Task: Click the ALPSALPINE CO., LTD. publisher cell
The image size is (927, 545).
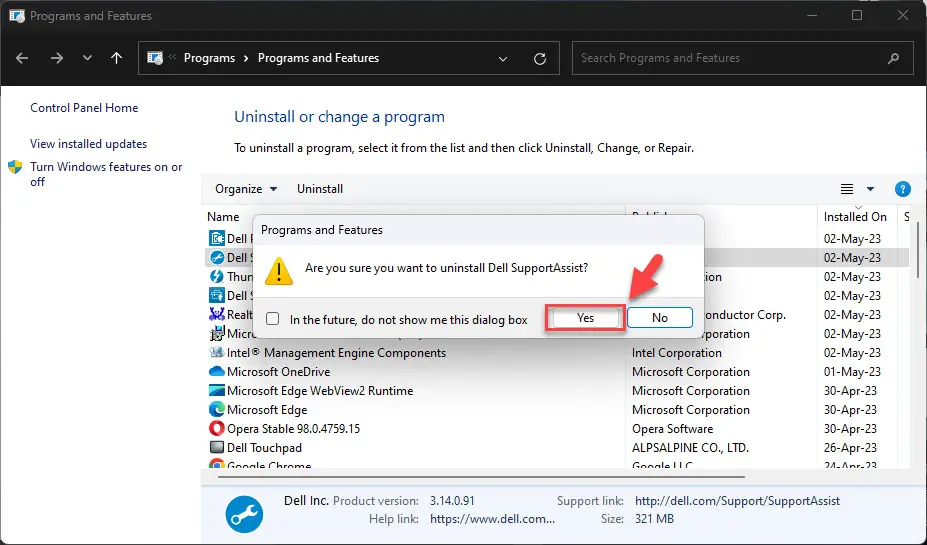Action: (690, 447)
